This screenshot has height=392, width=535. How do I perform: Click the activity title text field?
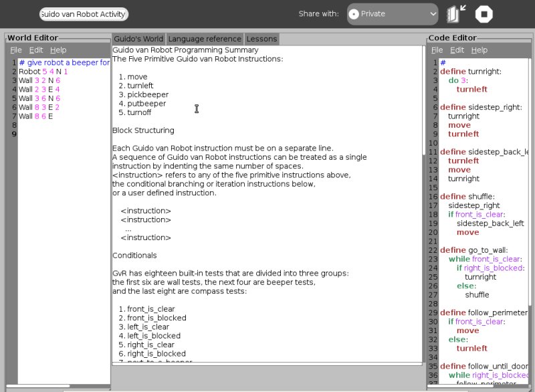(84, 14)
